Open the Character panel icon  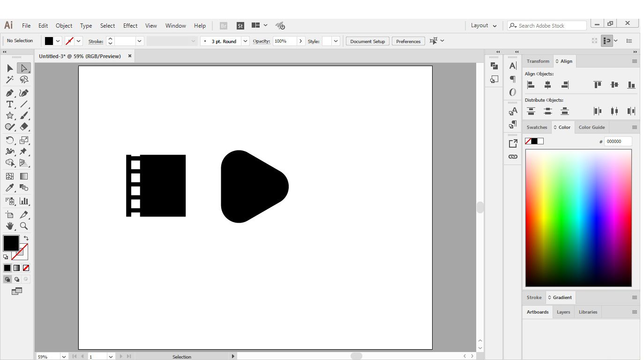pyautogui.click(x=513, y=66)
